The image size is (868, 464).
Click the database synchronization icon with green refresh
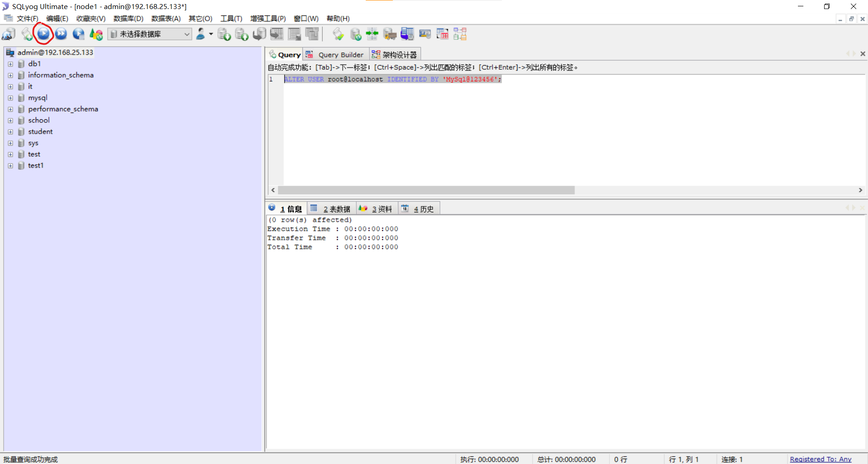point(356,34)
